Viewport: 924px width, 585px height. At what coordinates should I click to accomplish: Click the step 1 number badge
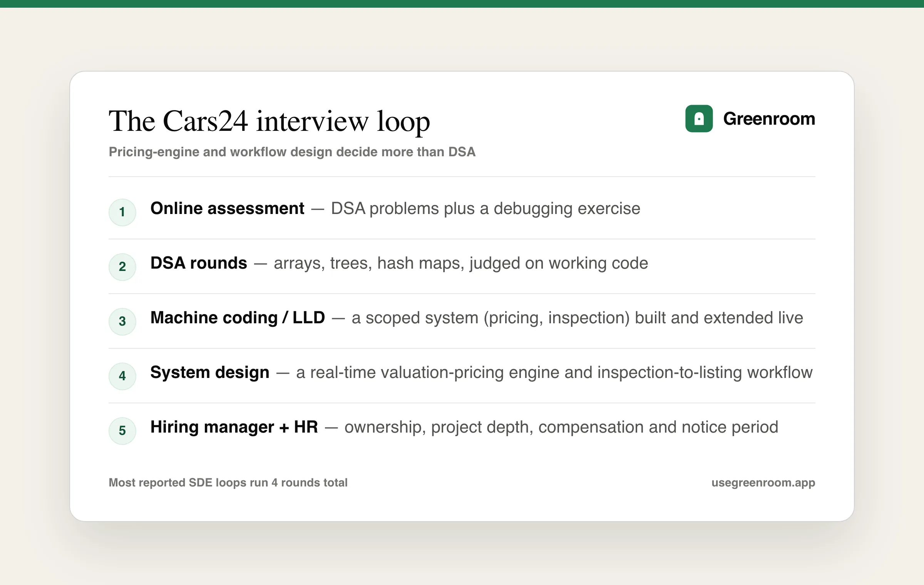coord(122,212)
